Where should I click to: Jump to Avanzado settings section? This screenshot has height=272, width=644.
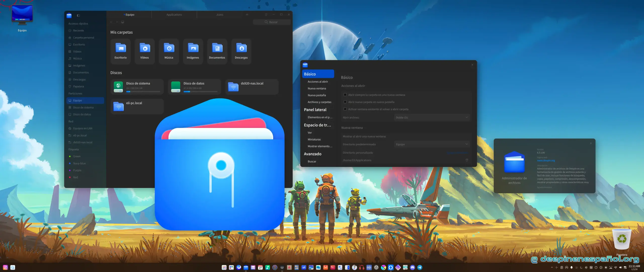312,154
